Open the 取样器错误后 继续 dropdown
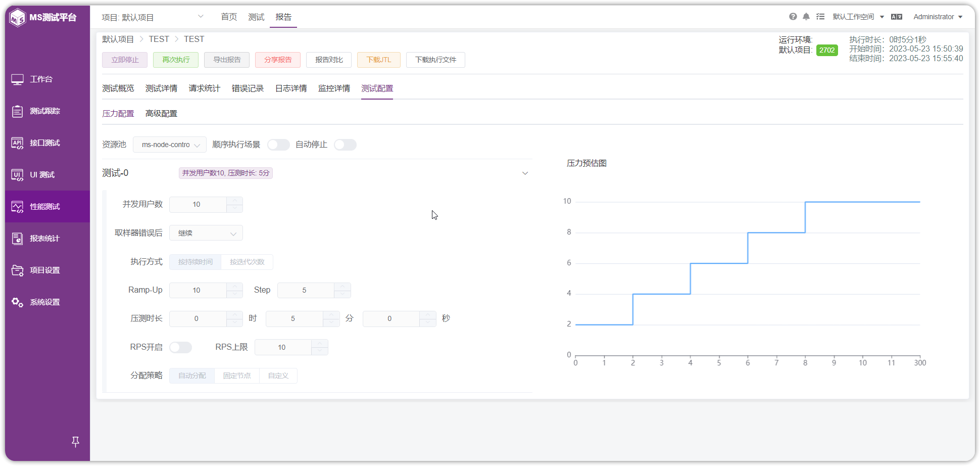Viewport: 980px width, 466px height. [206, 233]
